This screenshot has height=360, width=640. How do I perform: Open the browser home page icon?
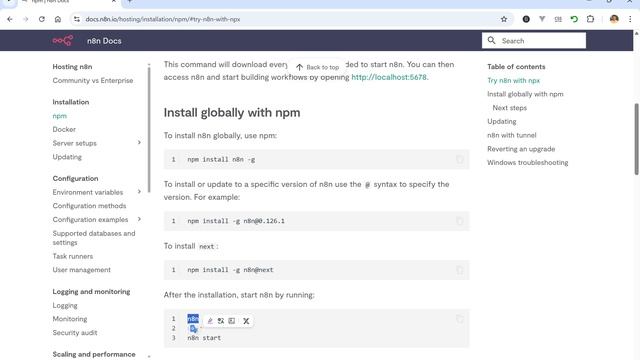(58, 19)
